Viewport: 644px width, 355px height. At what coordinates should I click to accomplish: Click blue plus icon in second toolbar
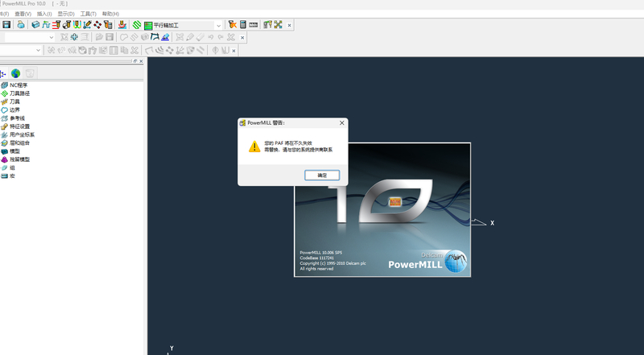(74, 37)
